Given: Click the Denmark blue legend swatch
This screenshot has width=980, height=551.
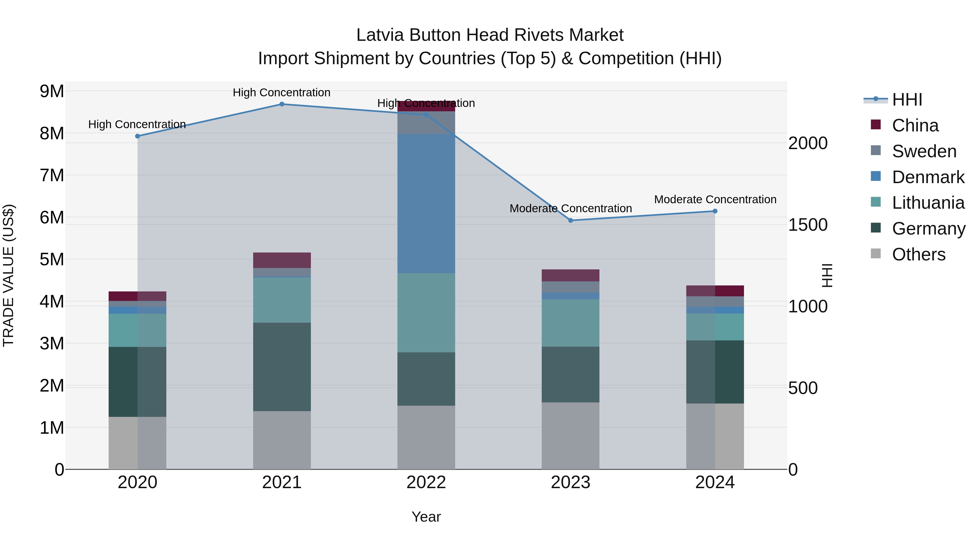Looking at the screenshot, I should [876, 176].
